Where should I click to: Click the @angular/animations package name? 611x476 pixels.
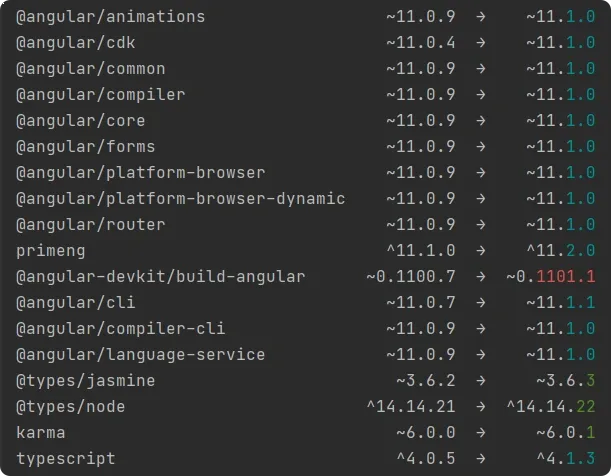(x=110, y=17)
